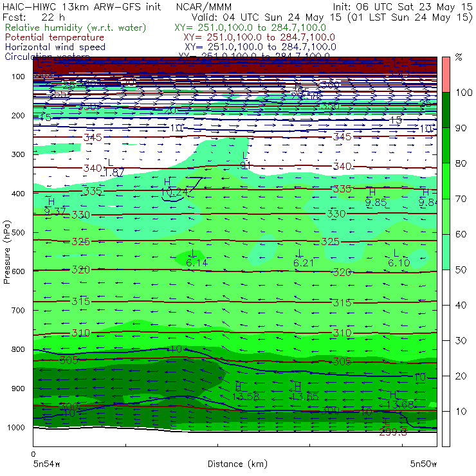This screenshot has width=476, height=476.
Task: Select the red 'Potential temperature' legend entry
Action: 55,37
